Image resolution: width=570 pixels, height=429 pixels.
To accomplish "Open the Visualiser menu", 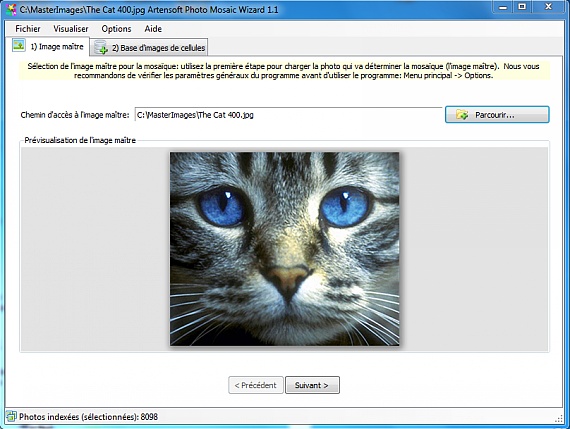I will pos(71,29).
